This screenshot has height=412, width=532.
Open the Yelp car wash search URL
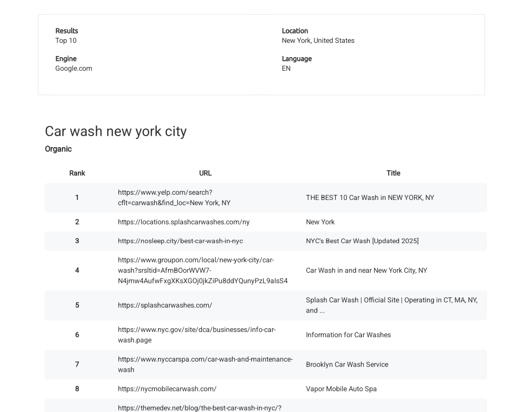[174, 198]
